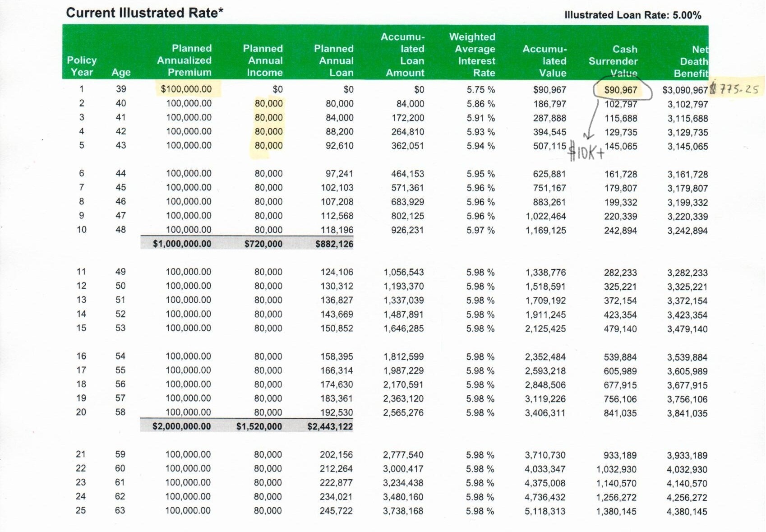Select the $720,000 income subtotal cell
Screen dimensions: 766x532
coord(263,244)
